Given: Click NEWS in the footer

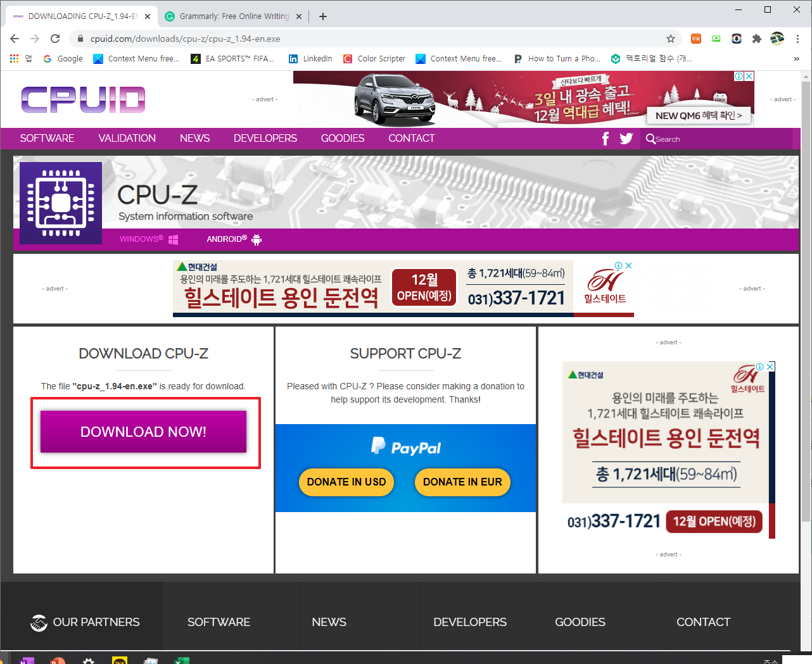Looking at the screenshot, I should pyautogui.click(x=329, y=622).
